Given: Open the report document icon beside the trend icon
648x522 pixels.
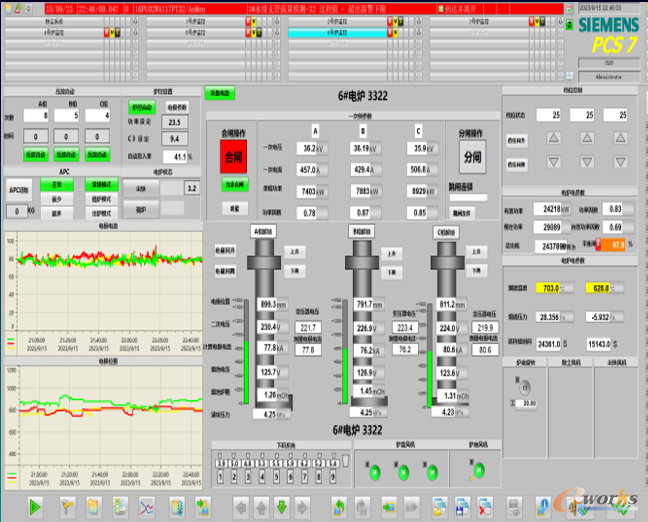Looking at the screenshot, I should click(x=120, y=507).
